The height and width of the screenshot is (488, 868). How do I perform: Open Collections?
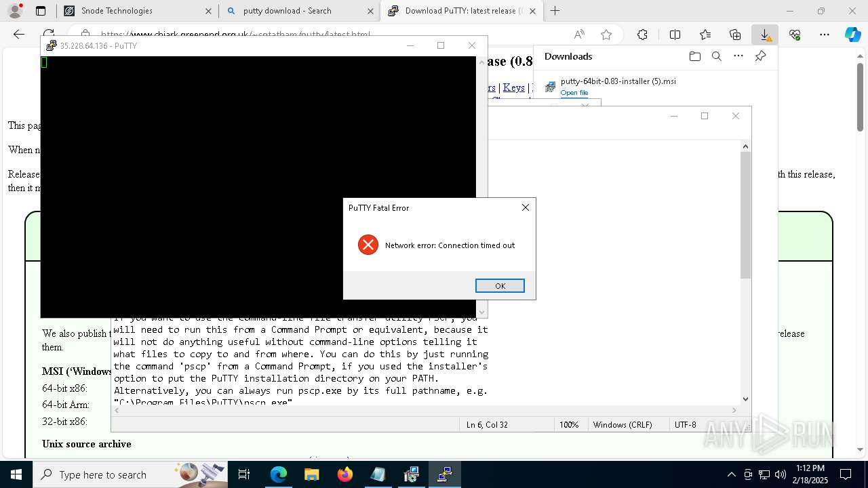tap(735, 35)
